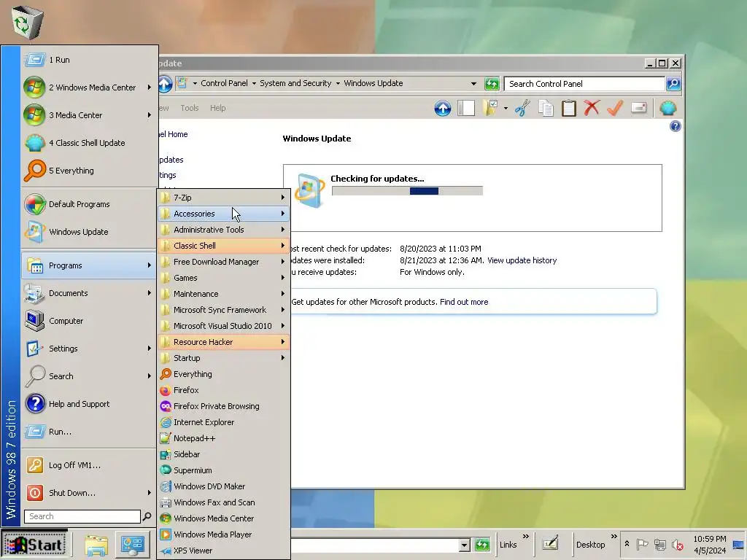Click the red X Delete icon
This screenshot has width=747, height=560.
[592, 108]
